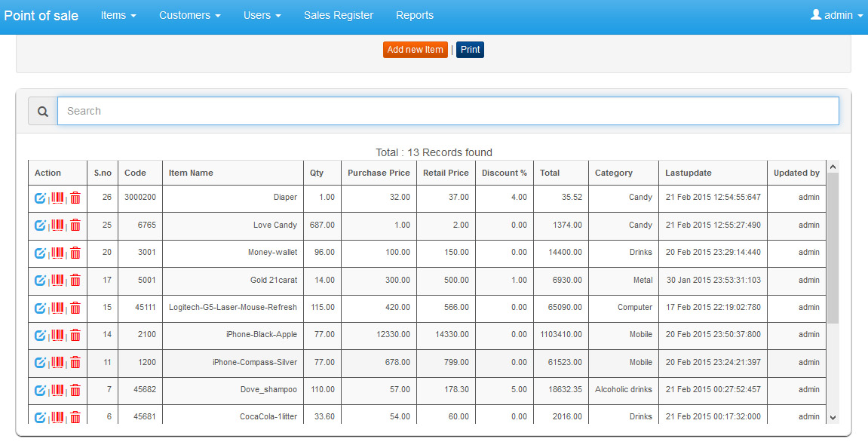Image resolution: width=868 pixels, height=448 pixels.
Task: Click the Retail Price column header
Action: tap(446, 173)
